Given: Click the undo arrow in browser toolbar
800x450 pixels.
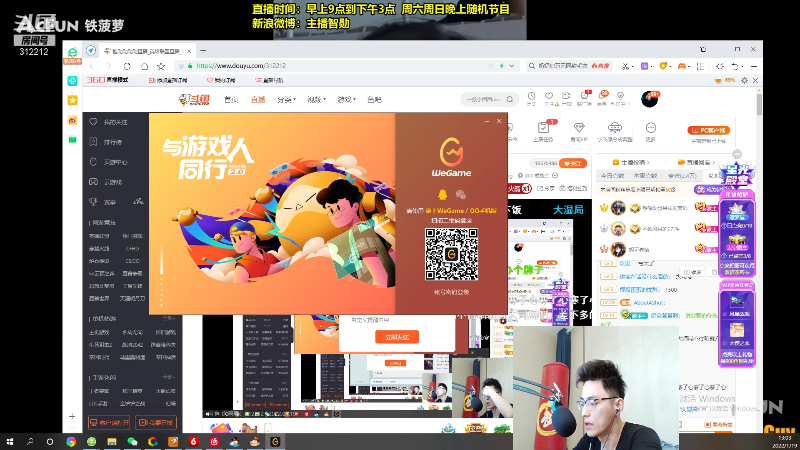Looking at the screenshot, I should tap(735, 66).
